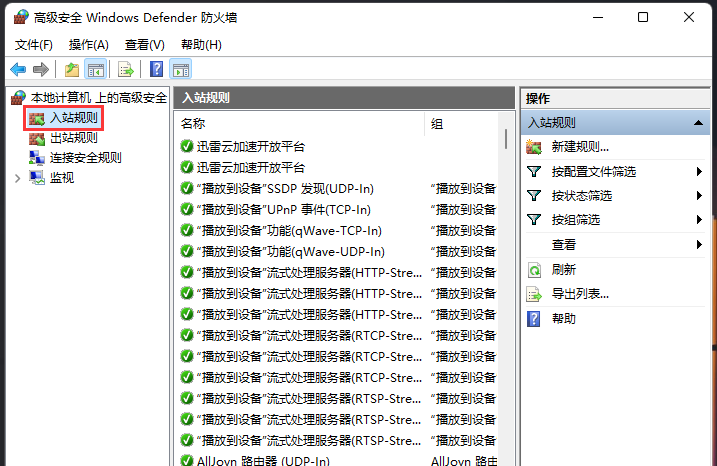
Task: Click the 刷新 refresh icon
Action: [x=535, y=270]
